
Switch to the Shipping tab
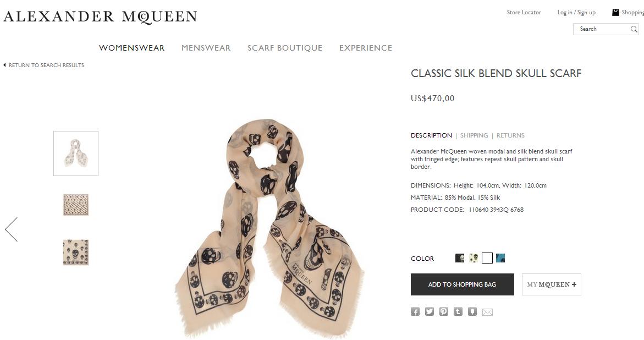click(474, 135)
